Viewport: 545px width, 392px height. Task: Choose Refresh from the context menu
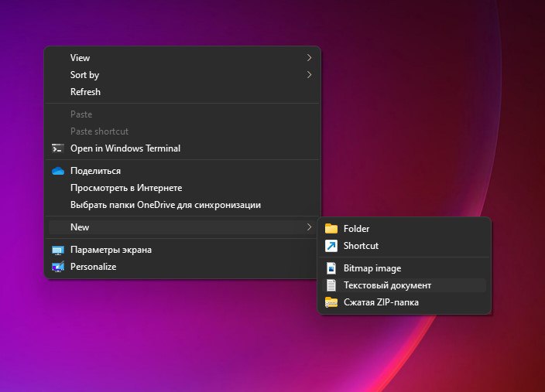(x=183, y=92)
